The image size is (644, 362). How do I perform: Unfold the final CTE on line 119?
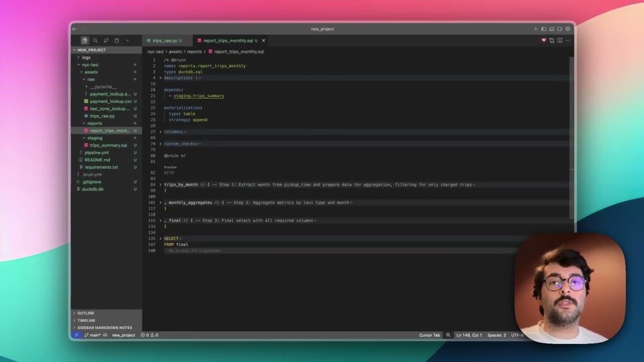point(160,220)
